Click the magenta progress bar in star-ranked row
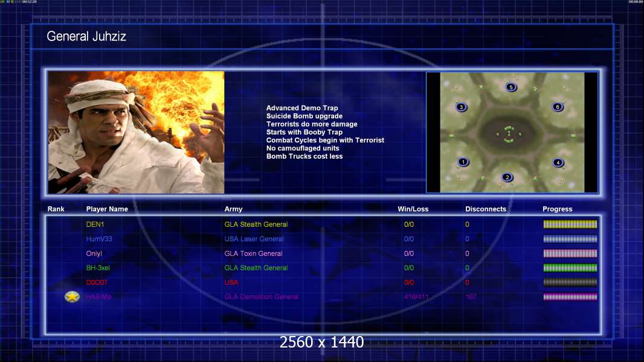 (x=570, y=297)
